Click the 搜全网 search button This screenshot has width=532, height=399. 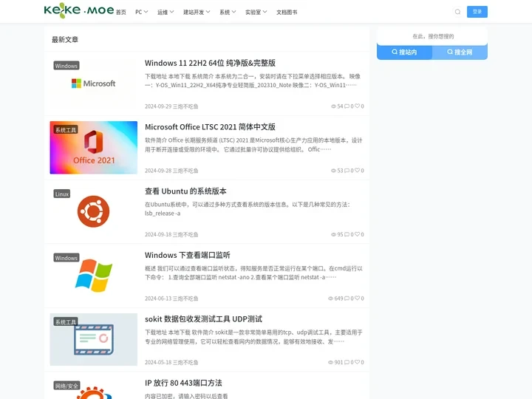point(460,52)
